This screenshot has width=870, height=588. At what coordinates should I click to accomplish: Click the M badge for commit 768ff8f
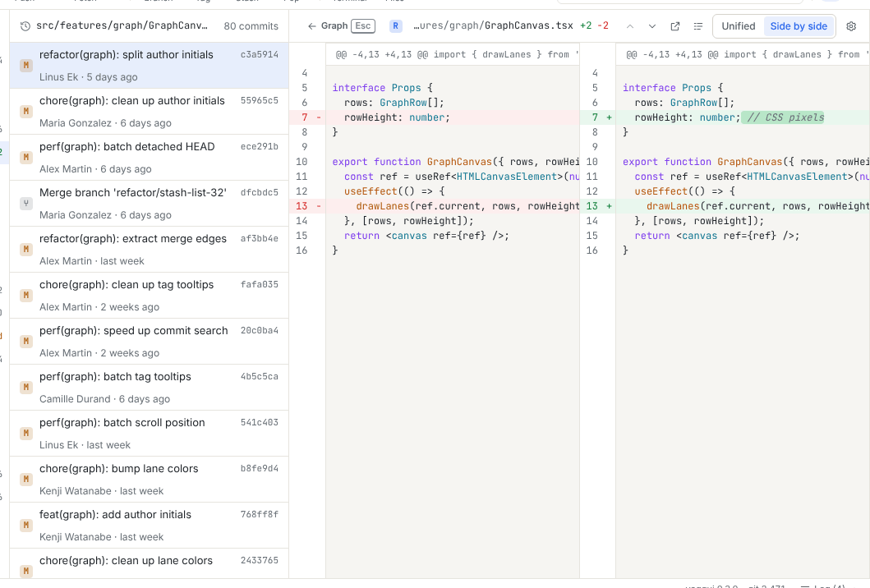click(x=26, y=526)
